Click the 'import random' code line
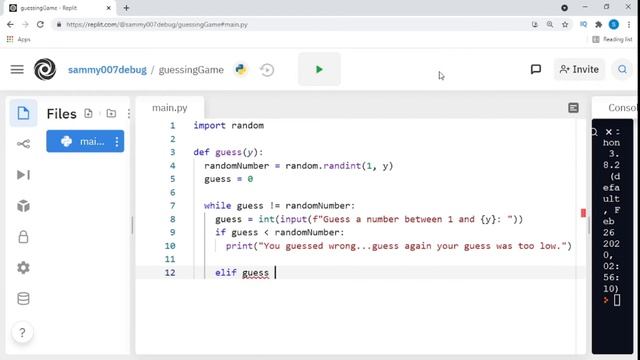Screen dimensions: 640x360 pyautogui.click(x=229, y=125)
